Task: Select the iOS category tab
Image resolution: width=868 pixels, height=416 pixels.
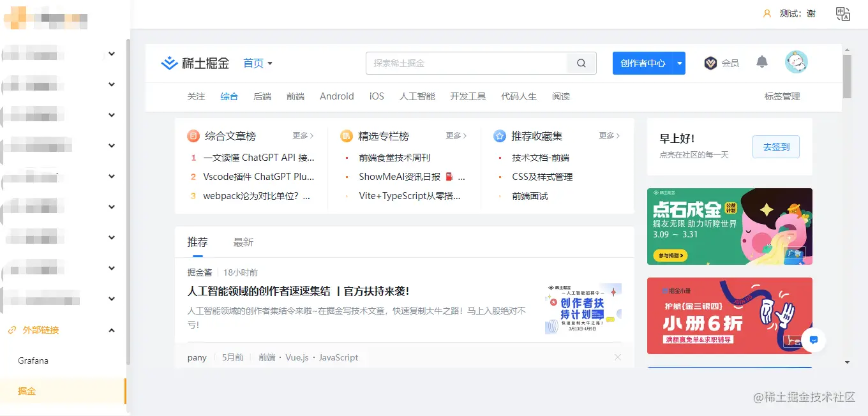Action: click(377, 96)
